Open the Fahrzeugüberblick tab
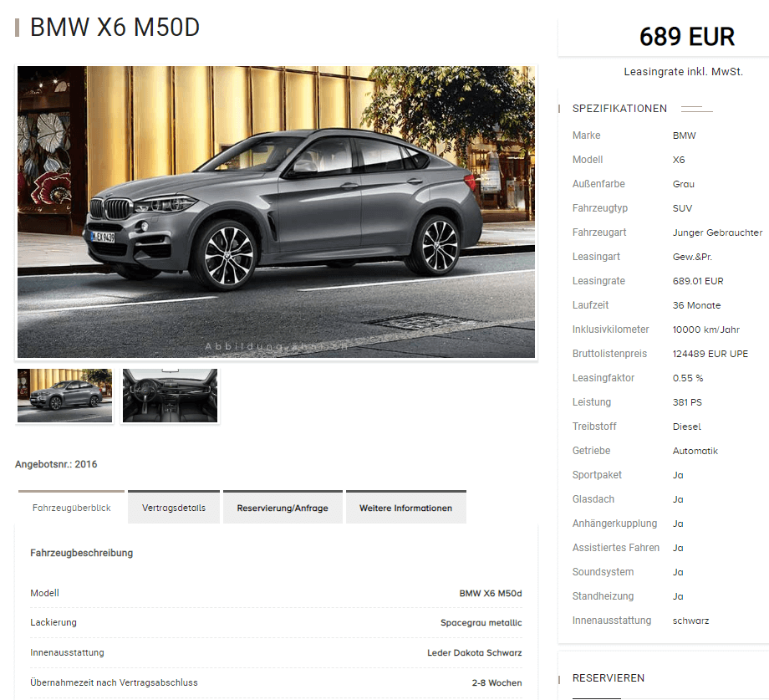The width and height of the screenshot is (769, 700). coord(71,507)
